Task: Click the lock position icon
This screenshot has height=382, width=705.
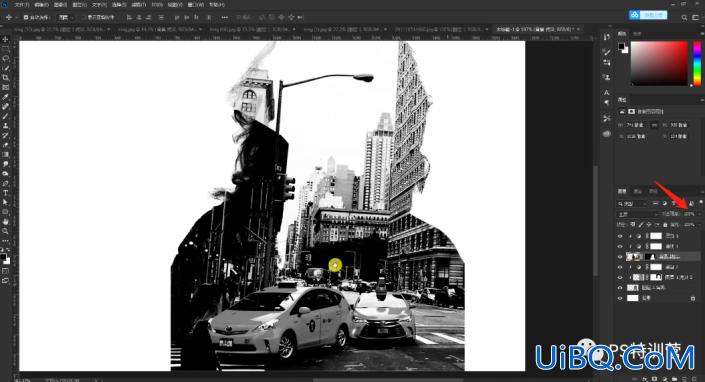Action: click(x=649, y=224)
